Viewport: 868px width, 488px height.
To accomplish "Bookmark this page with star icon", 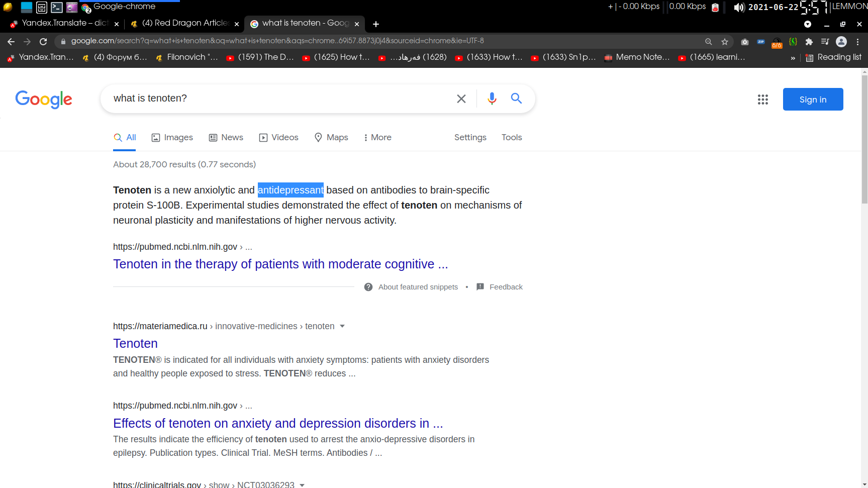I will (724, 42).
